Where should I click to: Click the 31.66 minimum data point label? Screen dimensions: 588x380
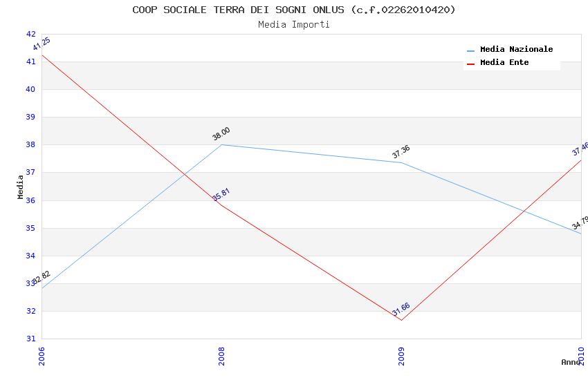[x=401, y=310]
